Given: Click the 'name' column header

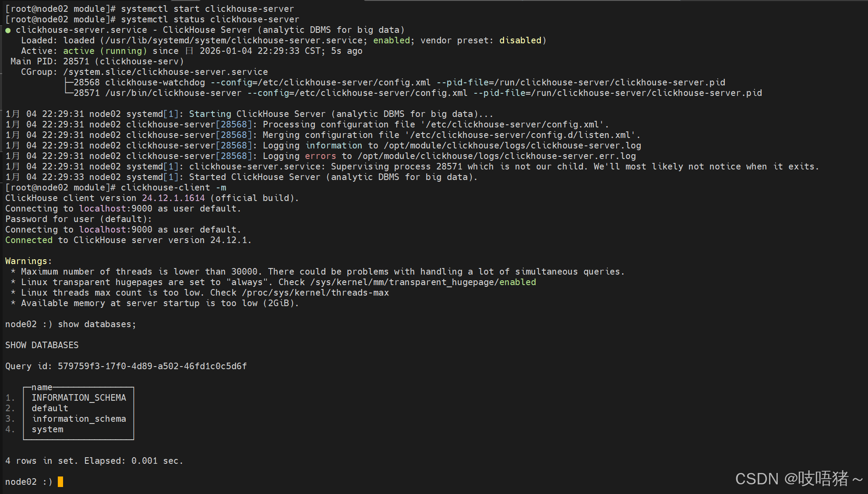Looking at the screenshot, I should point(42,387).
